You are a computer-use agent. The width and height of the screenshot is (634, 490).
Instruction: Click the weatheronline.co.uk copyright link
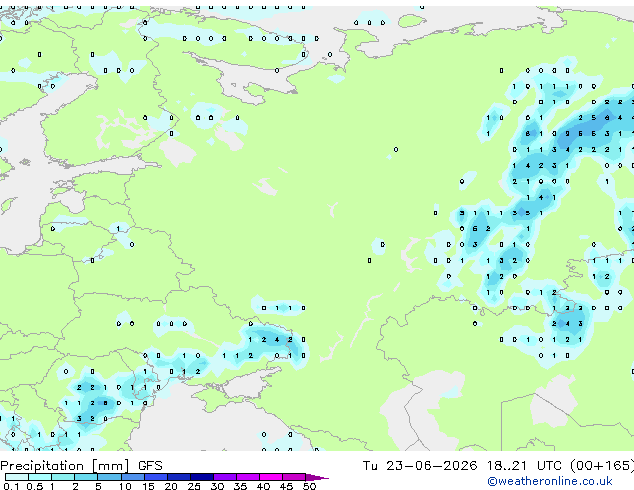550,481
